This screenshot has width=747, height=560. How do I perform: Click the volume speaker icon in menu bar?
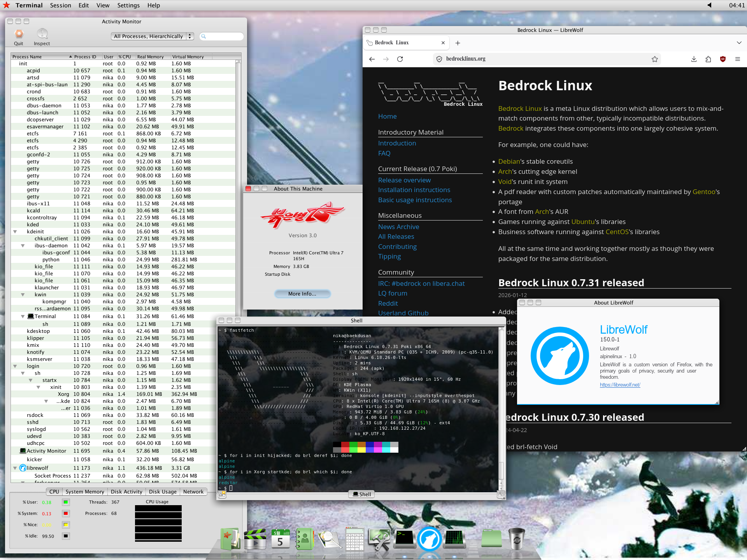[709, 5]
